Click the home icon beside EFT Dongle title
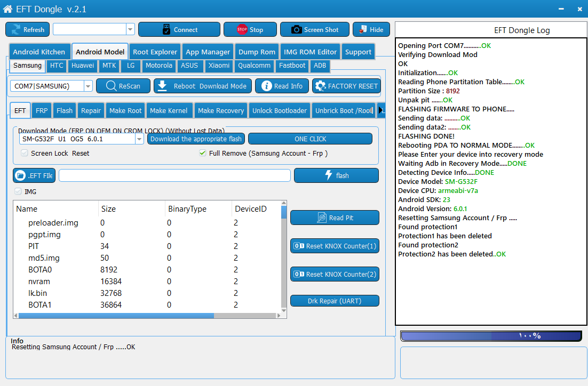The height and width of the screenshot is (386, 588). (x=8, y=9)
